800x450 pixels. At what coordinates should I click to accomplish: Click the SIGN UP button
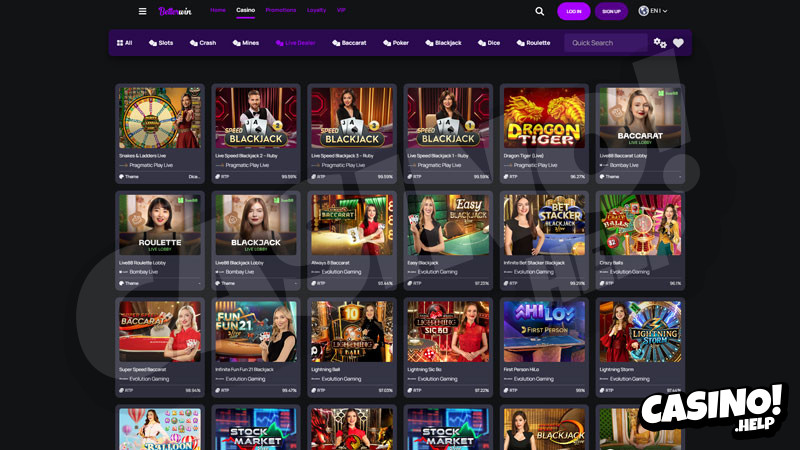(x=611, y=11)
